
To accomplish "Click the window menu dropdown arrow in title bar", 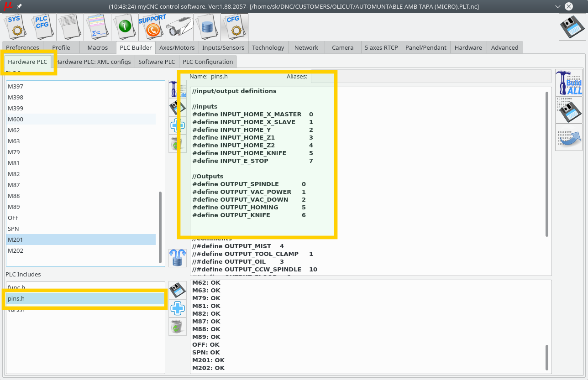I will pyautogui.click(x=557, y=6).
